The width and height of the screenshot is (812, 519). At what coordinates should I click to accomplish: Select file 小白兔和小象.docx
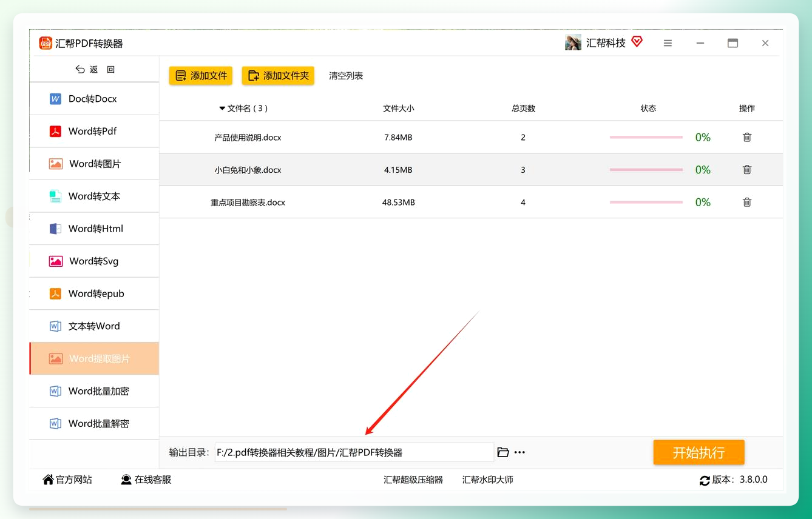(x=248, y=170)
